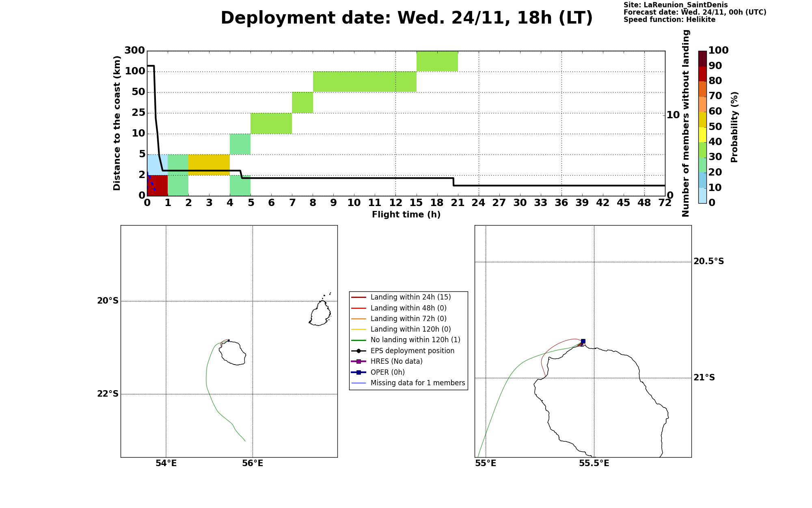The width and height of the screenshot is (812, 508).
Task: Click the 'Distance to the coast (km)' axis label
Action: (x=117, y=123)
